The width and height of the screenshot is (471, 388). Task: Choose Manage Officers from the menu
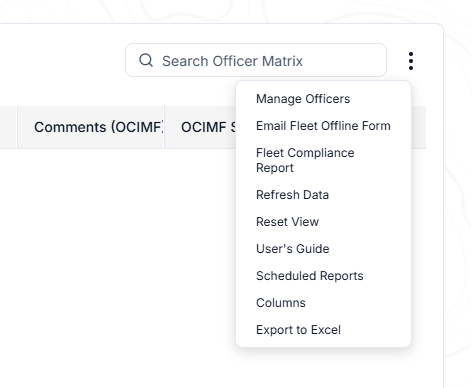[x=303, y=99]
